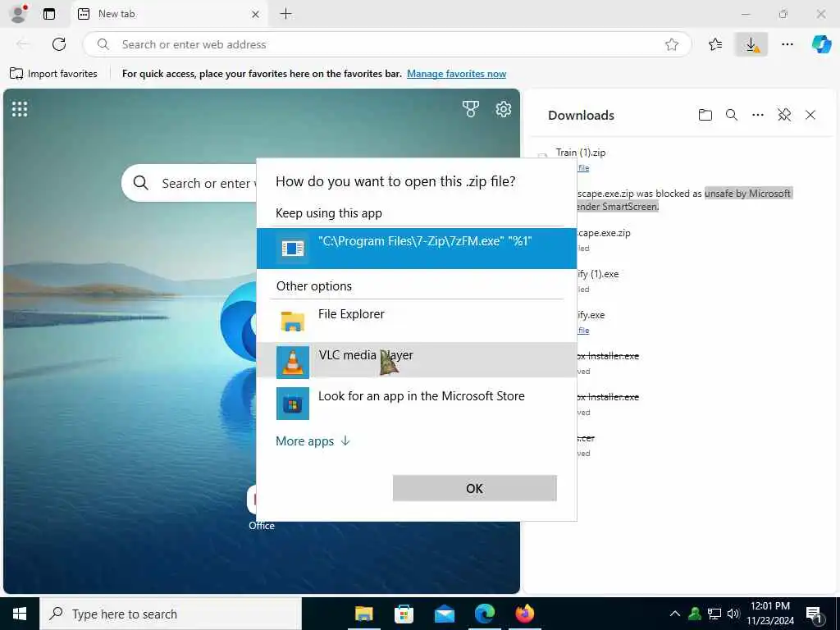Open a new tab with plus button

tap(286, 14)
